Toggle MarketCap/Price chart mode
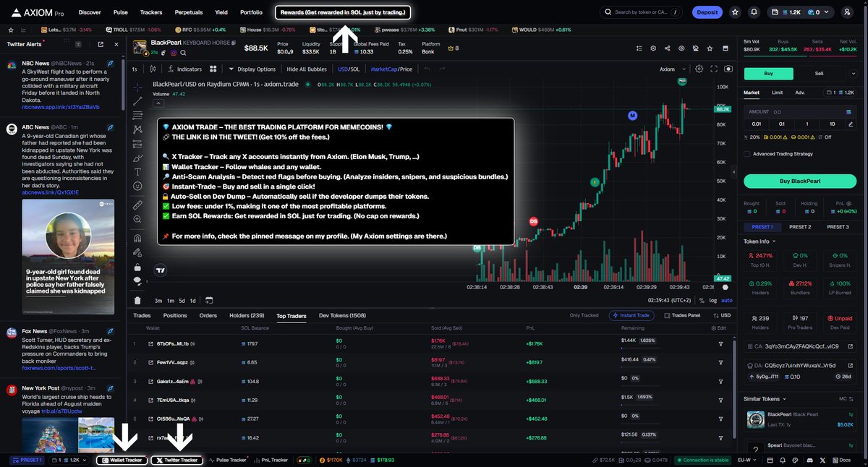The image size is (868, 467). tap(391, 69)
